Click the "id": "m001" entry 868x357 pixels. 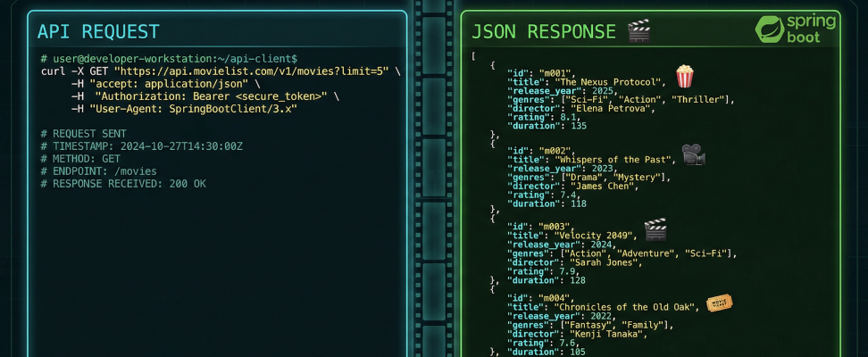[543, 73]
